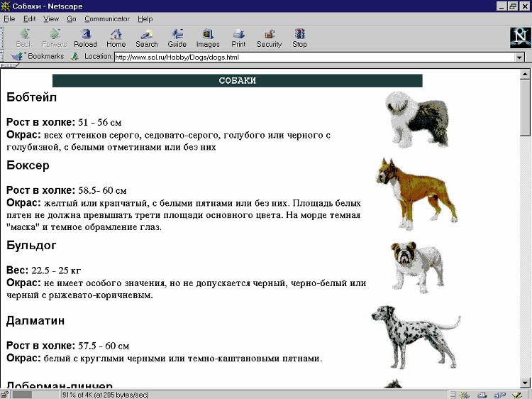The image size is (532, 399).
Task: Click the page proxy icon beside Location
Action: pos(75,56)
